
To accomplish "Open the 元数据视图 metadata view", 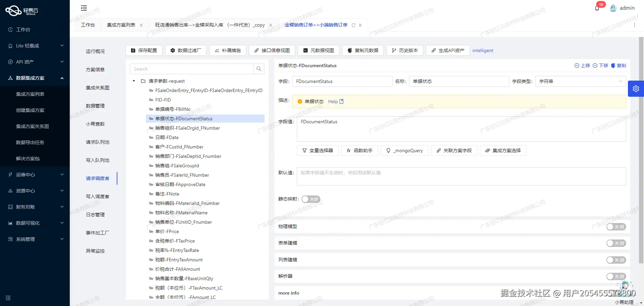I will [319, 50].
